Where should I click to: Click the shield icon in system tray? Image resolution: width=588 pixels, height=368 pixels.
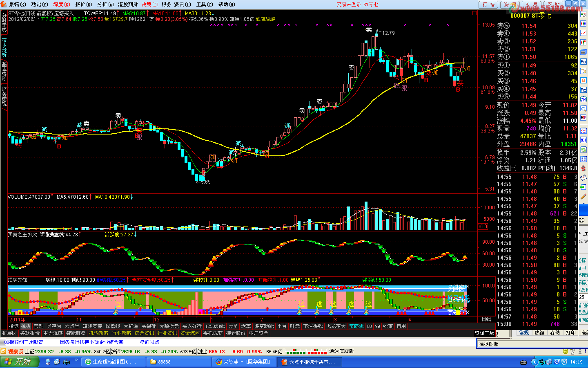click(564, 362)
